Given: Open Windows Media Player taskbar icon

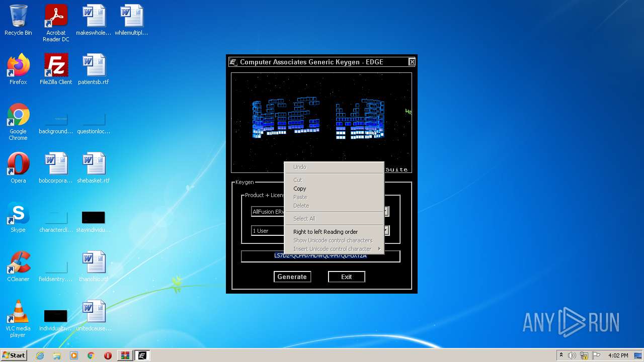Looking at the screenshot, I should coord(74,355).
